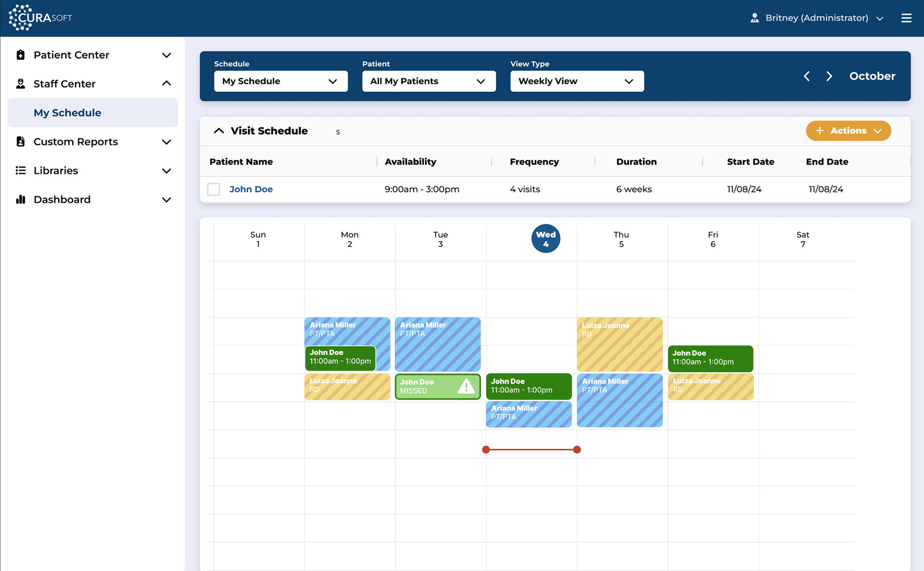
Task: Go to previous week arrow
Action: coord(807,76)
